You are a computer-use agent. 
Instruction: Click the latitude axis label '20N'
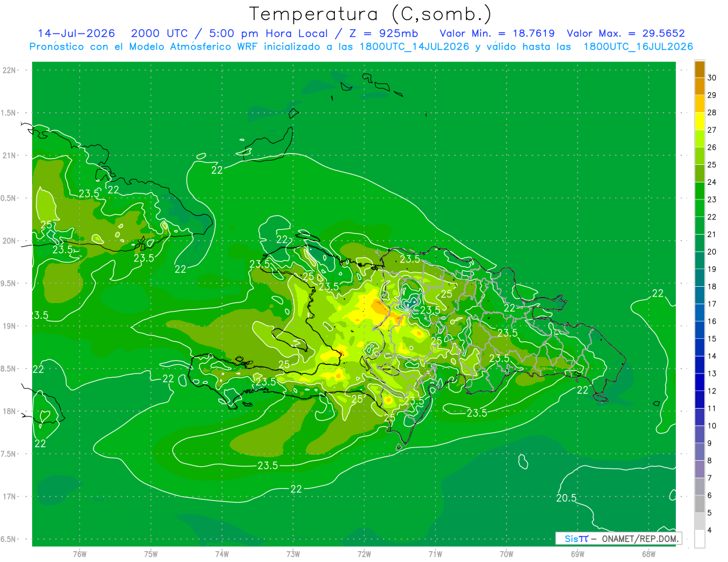(x=10, y=241)
